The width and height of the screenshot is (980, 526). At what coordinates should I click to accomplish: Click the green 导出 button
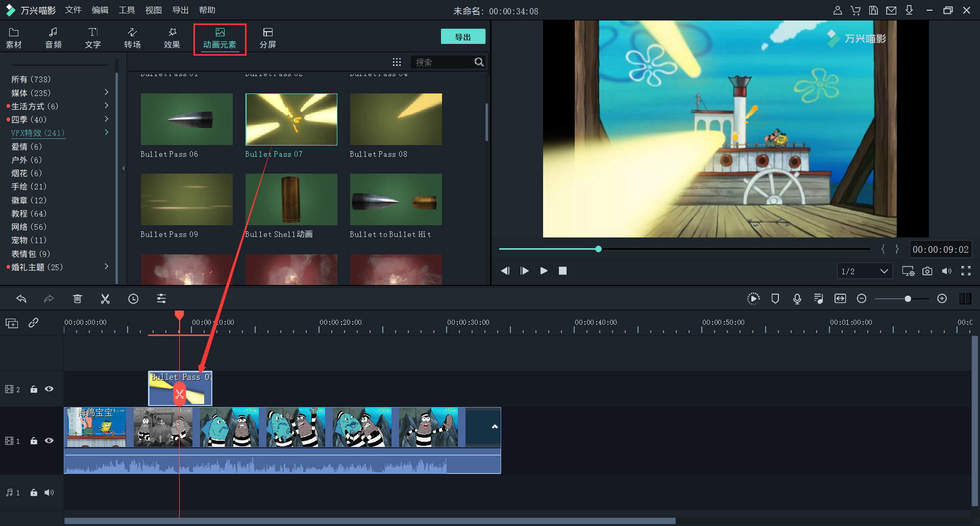click(462, 37)
